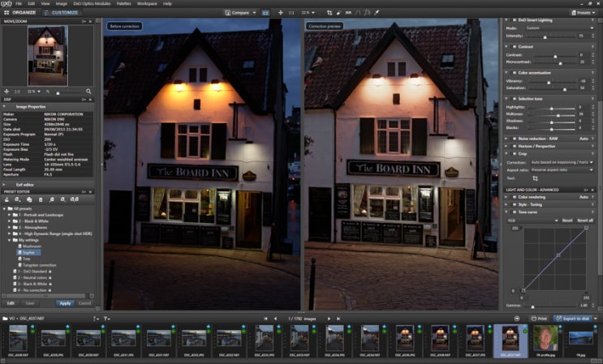The height and width of the screenshot is (364, 603).
Task: Expand the Portrait and Landscape preset folder
Action: 10,215
